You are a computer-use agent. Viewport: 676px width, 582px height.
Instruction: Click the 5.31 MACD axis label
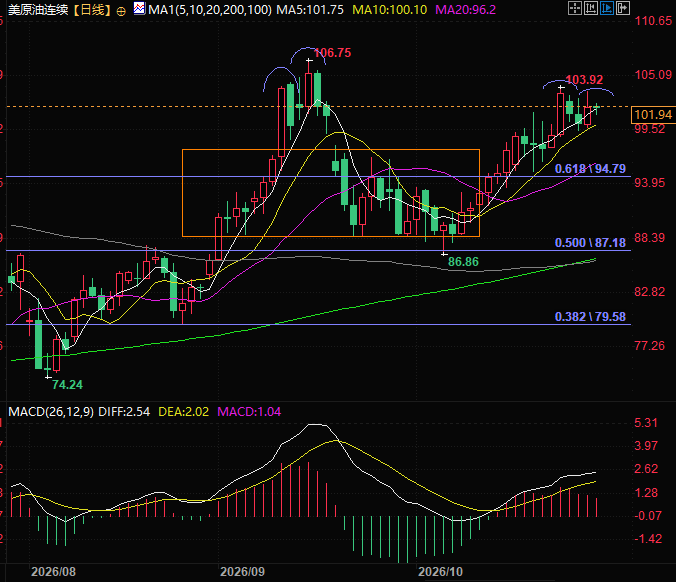click(646, 422)
